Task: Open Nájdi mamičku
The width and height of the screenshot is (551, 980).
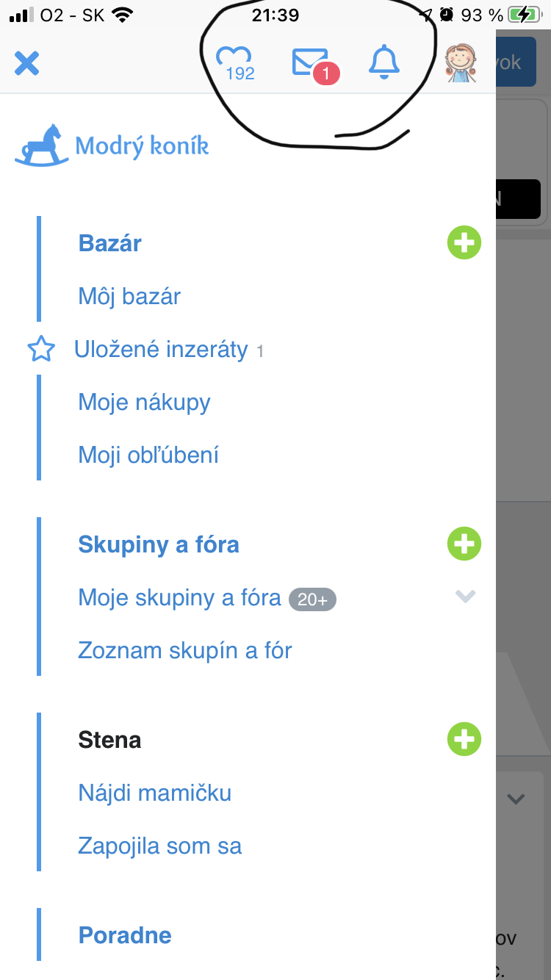Action: coord(155,793)
